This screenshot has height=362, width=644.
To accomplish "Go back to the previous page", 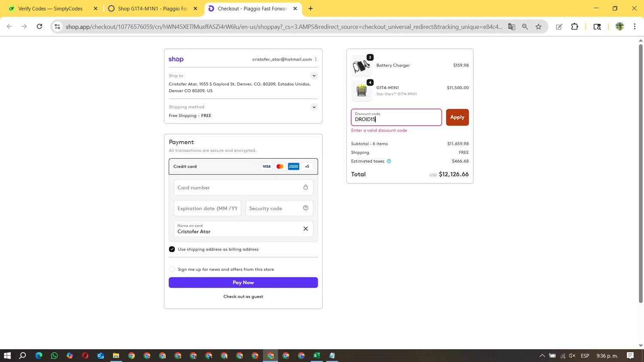I will (x=9, y=27).
